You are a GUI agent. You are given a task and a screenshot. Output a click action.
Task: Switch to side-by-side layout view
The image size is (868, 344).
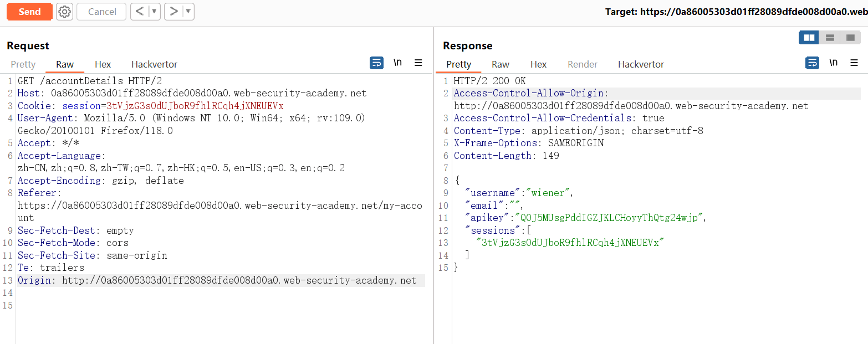tap(809, 38)
